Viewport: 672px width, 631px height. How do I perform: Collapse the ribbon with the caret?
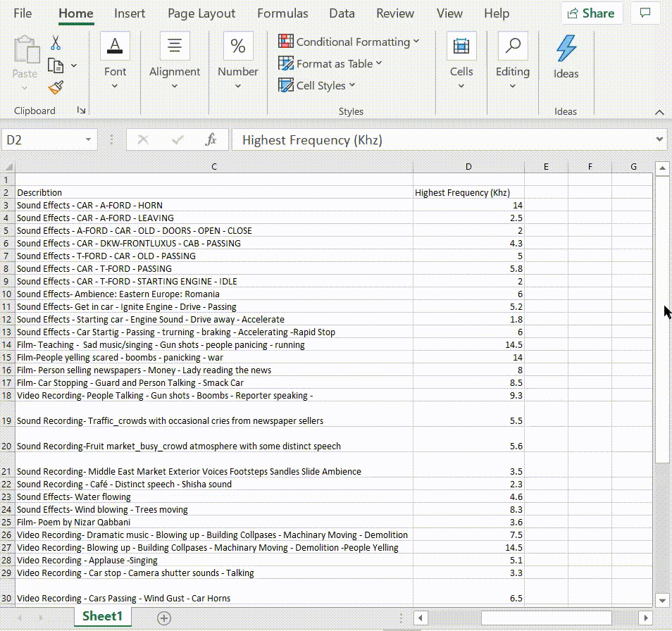click(659, 112)
